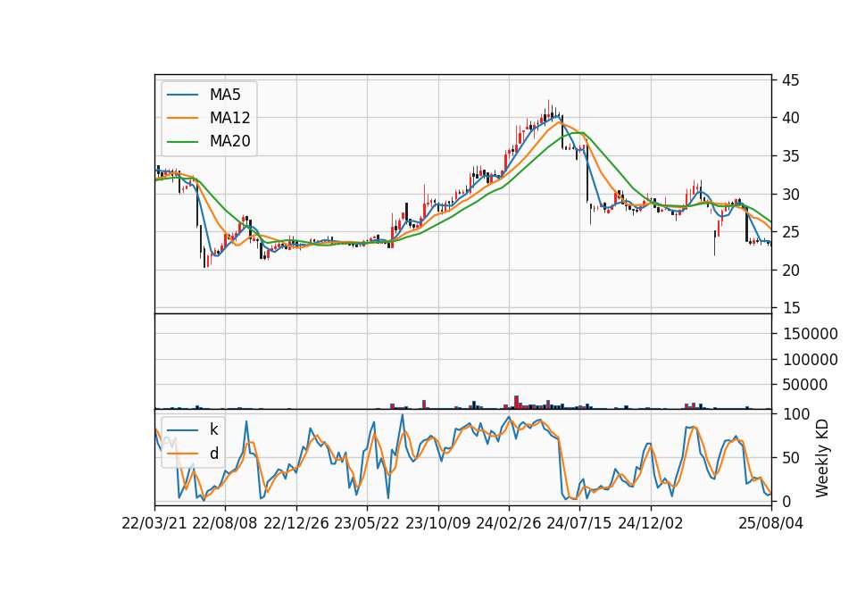Viewport: 857px width, 616px height.
Task: Select the 24/02/26 date tick label
Action: pyautogui.click(x=509, y=523)
